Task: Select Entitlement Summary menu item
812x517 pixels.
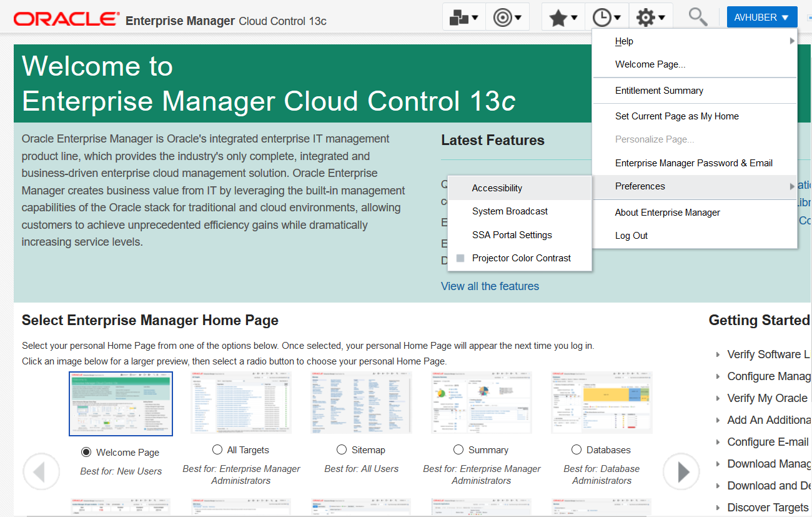Action: [x=695, y=91]
